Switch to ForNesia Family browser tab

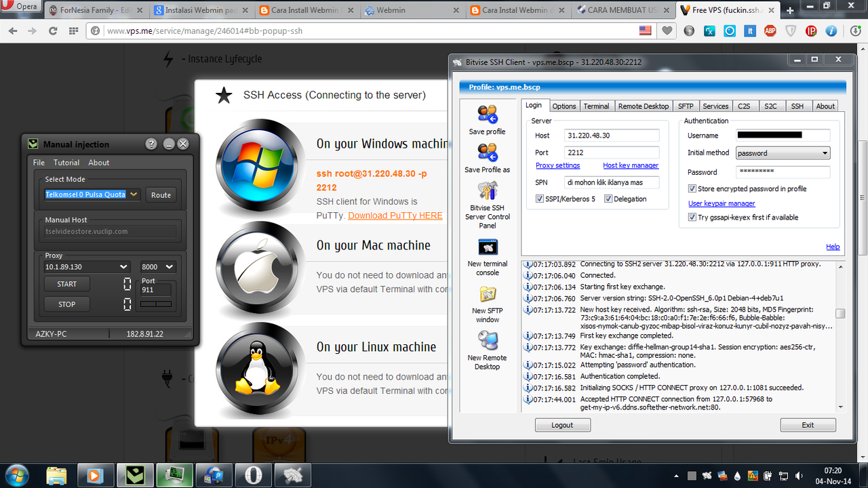point(96,11)
